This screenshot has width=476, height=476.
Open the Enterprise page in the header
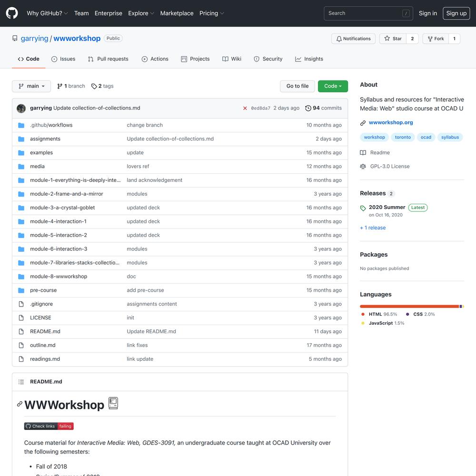[x=109, y=13]
